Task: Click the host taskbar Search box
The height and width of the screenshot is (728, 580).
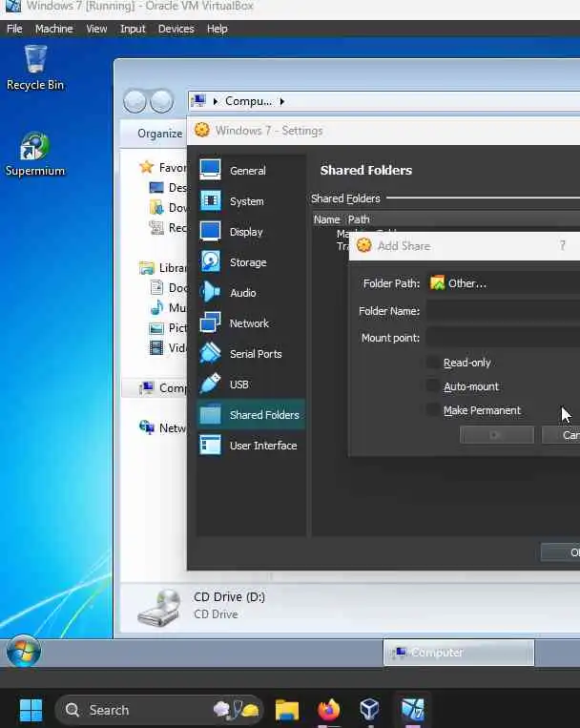Action: click(159, 710)
